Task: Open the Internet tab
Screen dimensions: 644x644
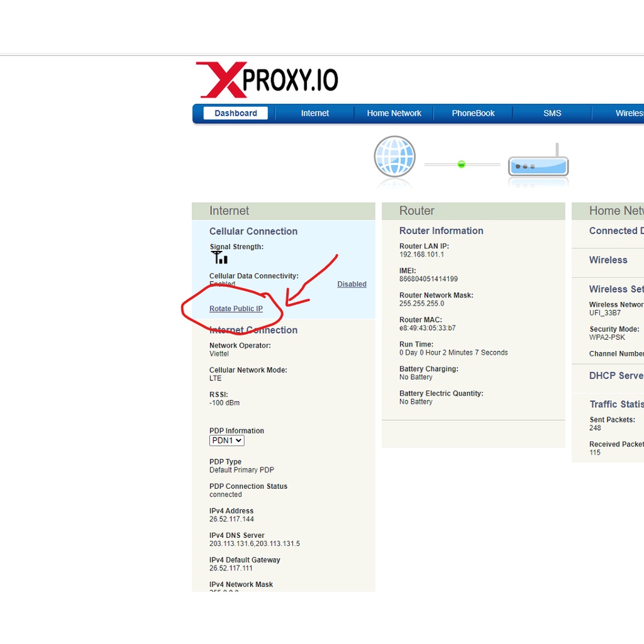Action: (x=314, y=113)
